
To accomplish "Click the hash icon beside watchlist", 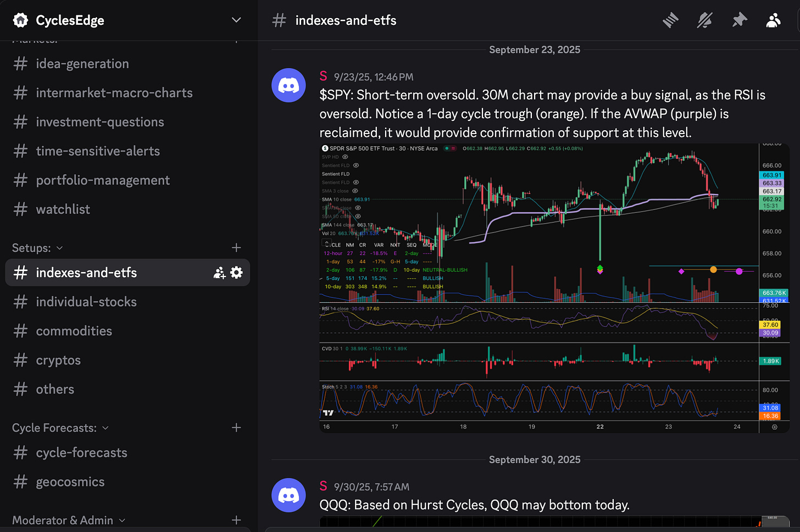I will click(20, 209).
